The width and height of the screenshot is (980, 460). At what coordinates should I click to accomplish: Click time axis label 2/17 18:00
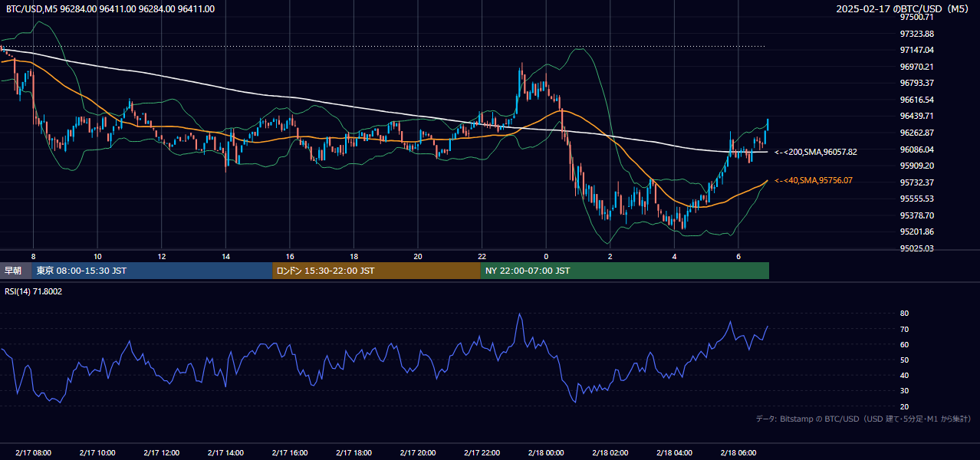click(x=354, y=453)
